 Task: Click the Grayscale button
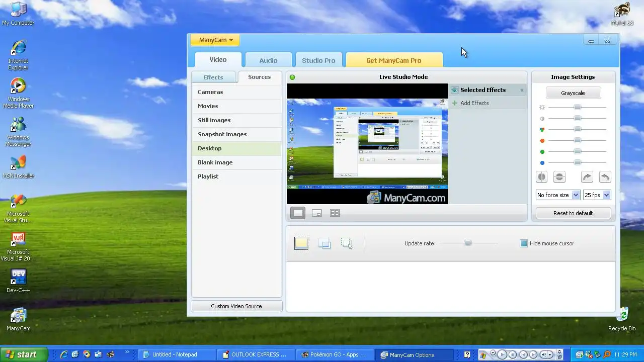(573, 93)
